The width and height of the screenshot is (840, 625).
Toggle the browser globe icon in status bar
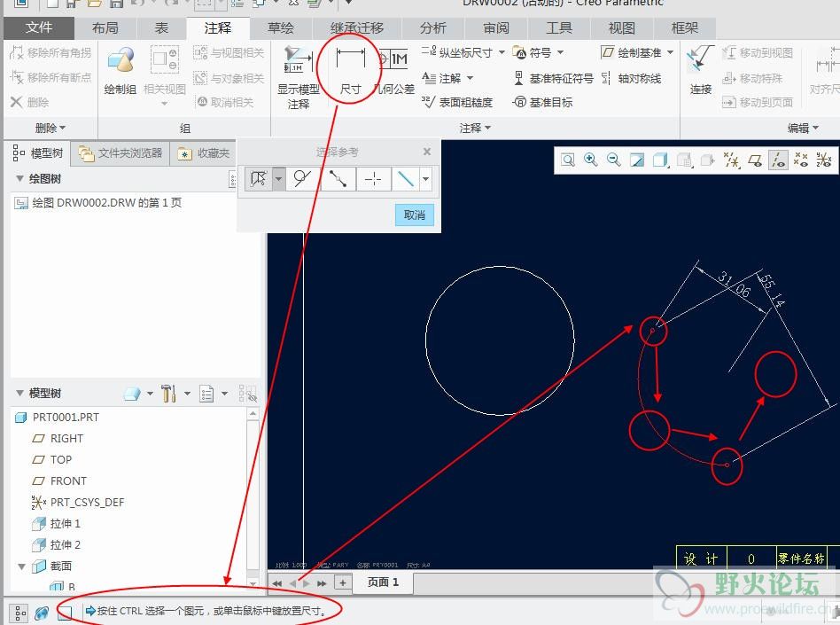click(43, 612)
